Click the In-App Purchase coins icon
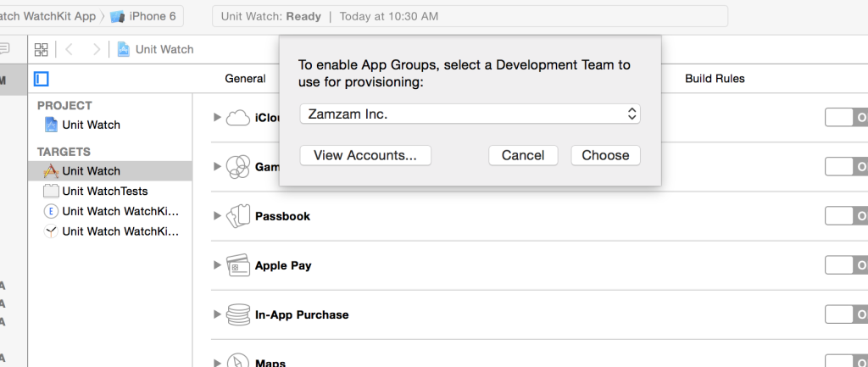The height and width of the screenshot is (367, 868). click(236, 314)
